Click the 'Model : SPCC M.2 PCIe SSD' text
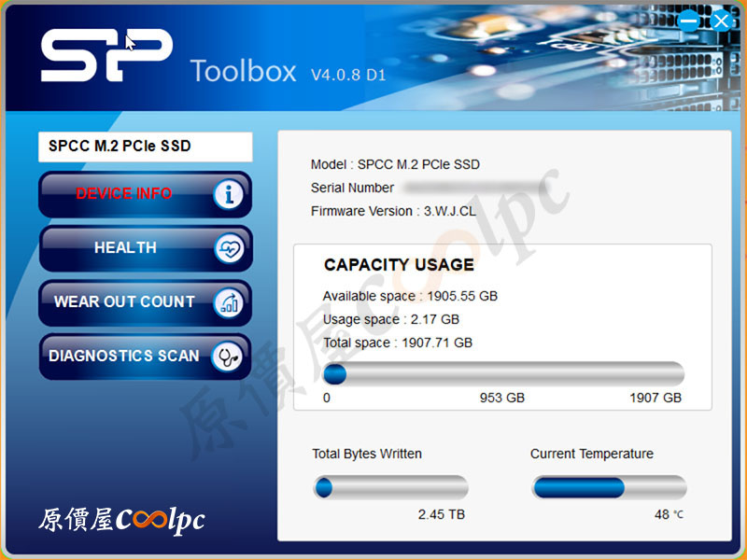 coord(395,165)
